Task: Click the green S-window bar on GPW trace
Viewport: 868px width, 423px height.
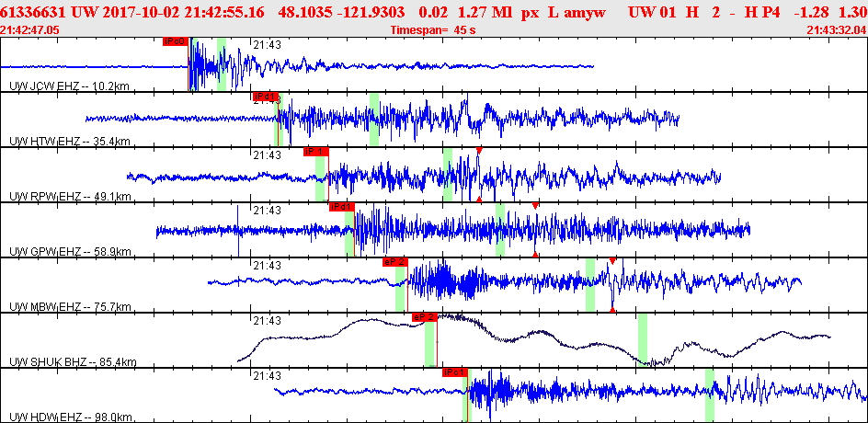Action: pos(500,230)
